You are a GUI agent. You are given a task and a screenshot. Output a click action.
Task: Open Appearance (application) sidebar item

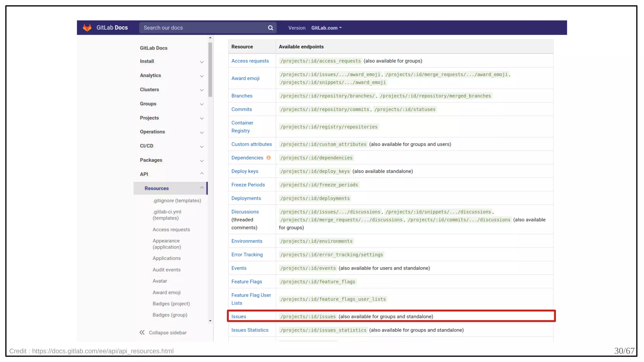[167, 244]
